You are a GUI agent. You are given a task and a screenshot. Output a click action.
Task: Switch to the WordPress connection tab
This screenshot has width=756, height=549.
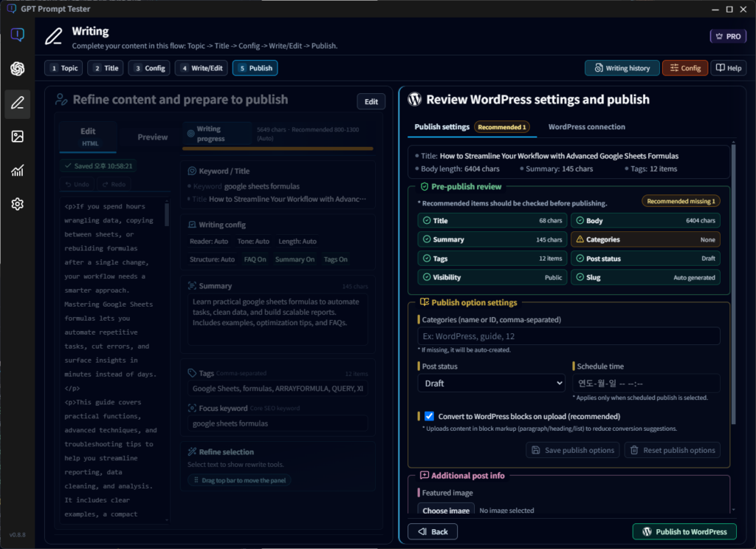tap(586, 126)
